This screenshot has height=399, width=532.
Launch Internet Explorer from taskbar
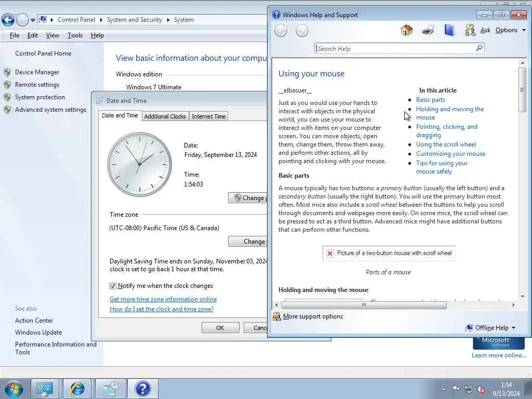point(77,389)
